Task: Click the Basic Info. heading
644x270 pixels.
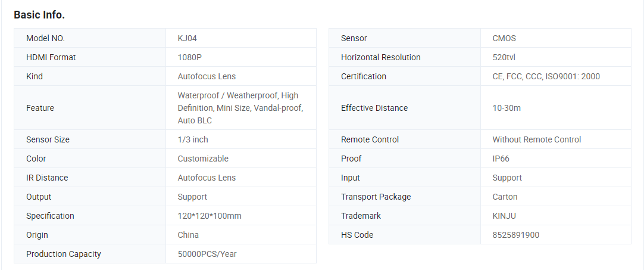Action: 39,15
